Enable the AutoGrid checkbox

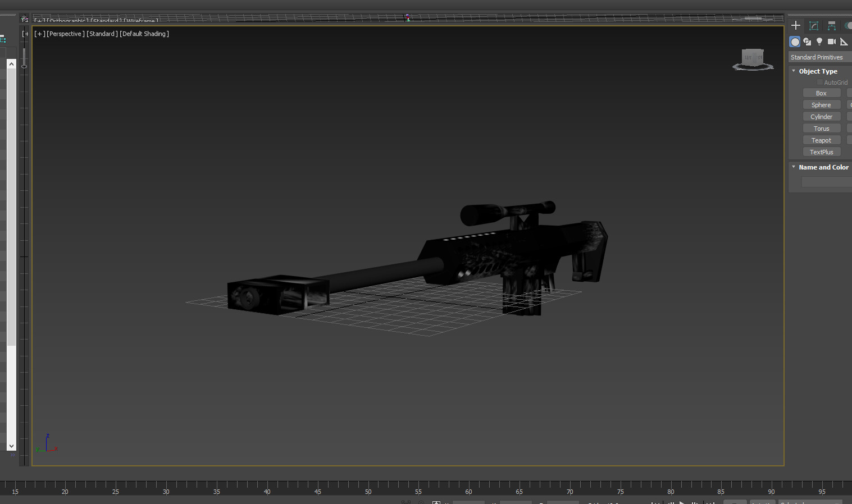click(819, 82)
